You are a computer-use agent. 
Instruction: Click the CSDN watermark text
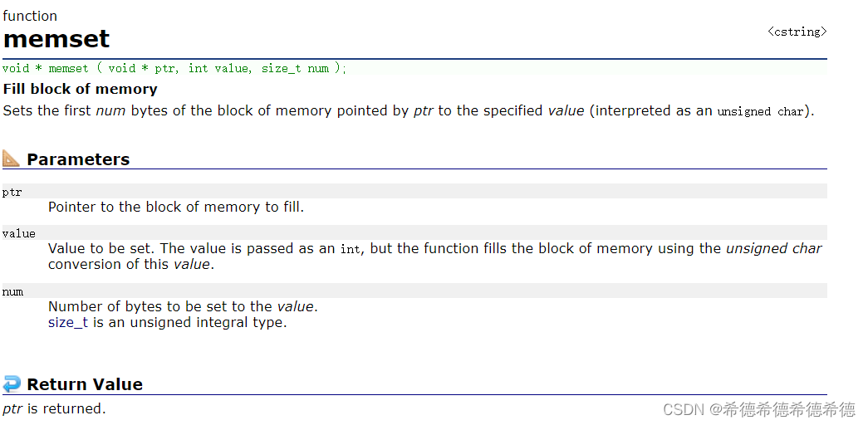tap(759, 409)
